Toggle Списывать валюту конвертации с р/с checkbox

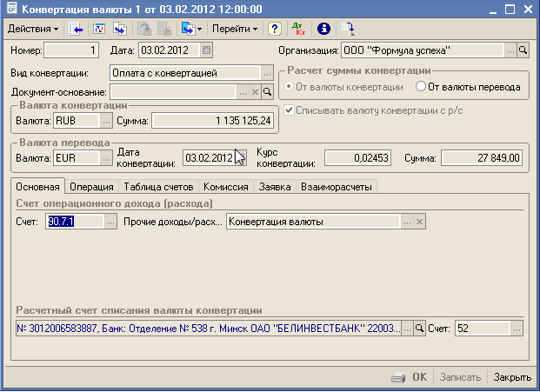pyautogui.click(x=289, y=110)
